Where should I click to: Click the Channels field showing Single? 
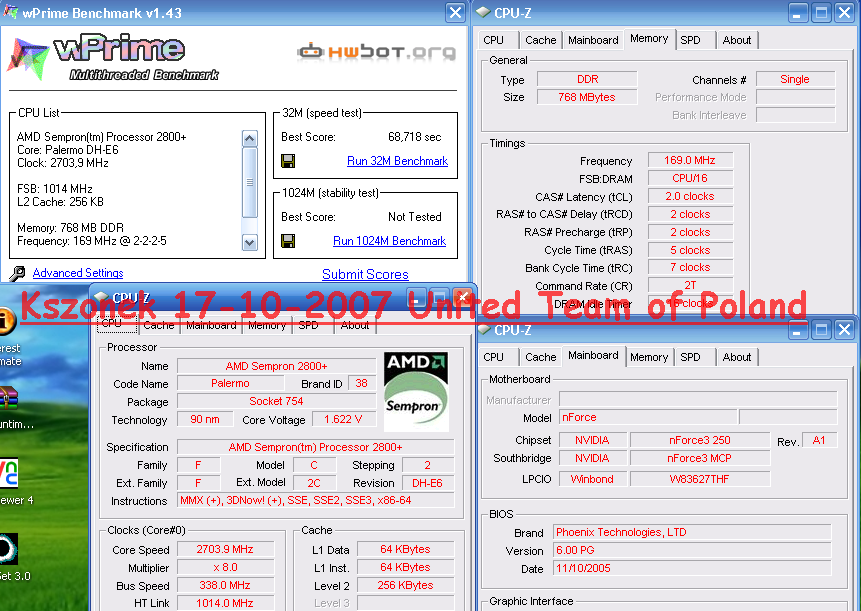[795, 79]
